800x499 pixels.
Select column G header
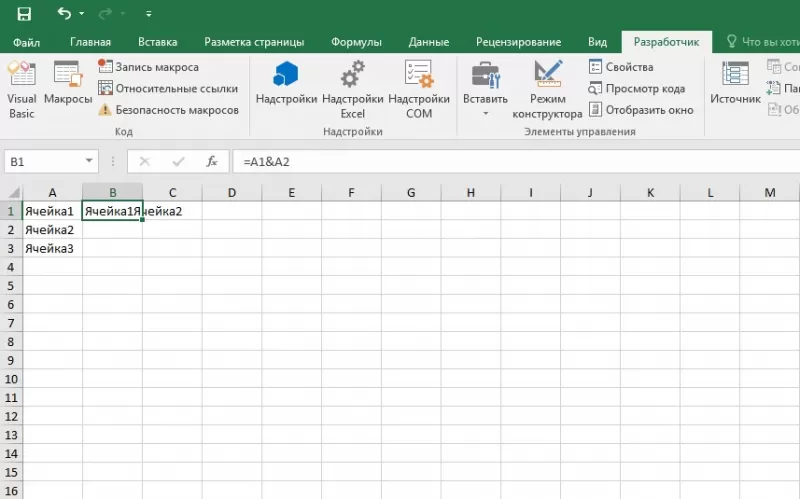click(411, 192)
